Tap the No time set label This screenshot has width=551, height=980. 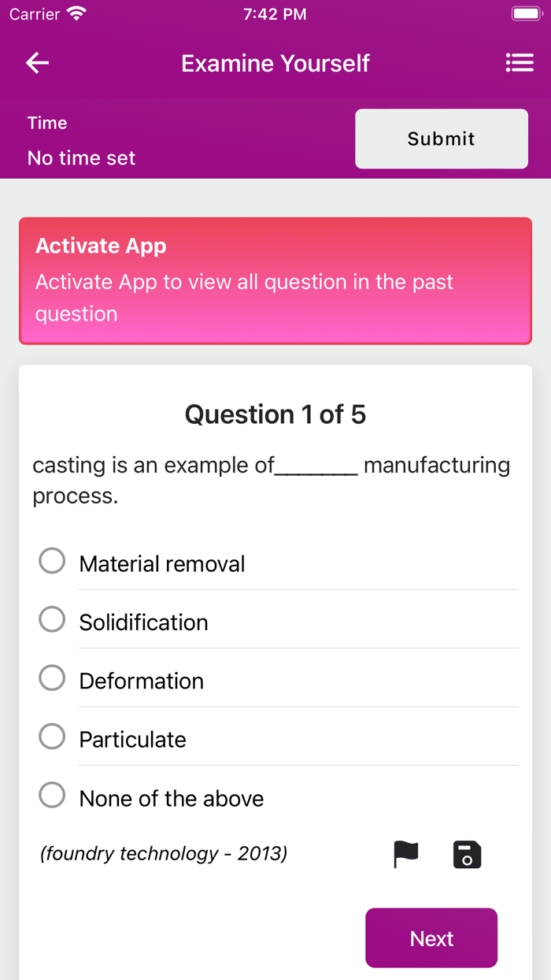click(82, 158)
